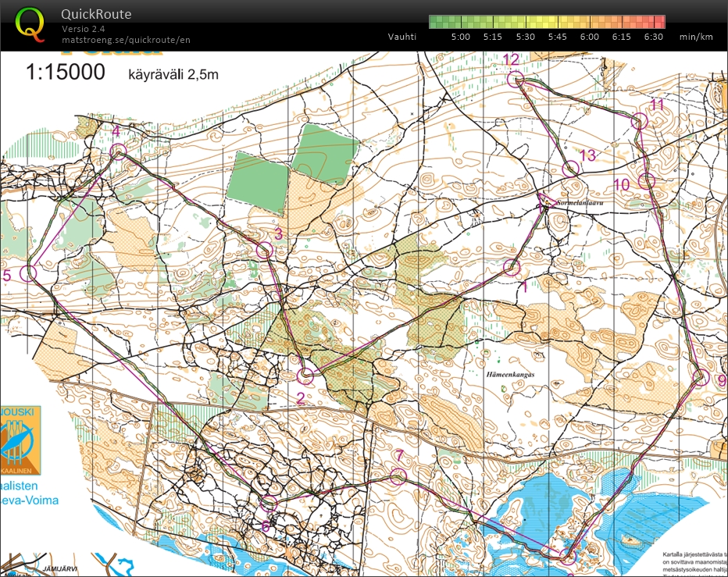Pick control circle 4 on the course

click(118, 151)
